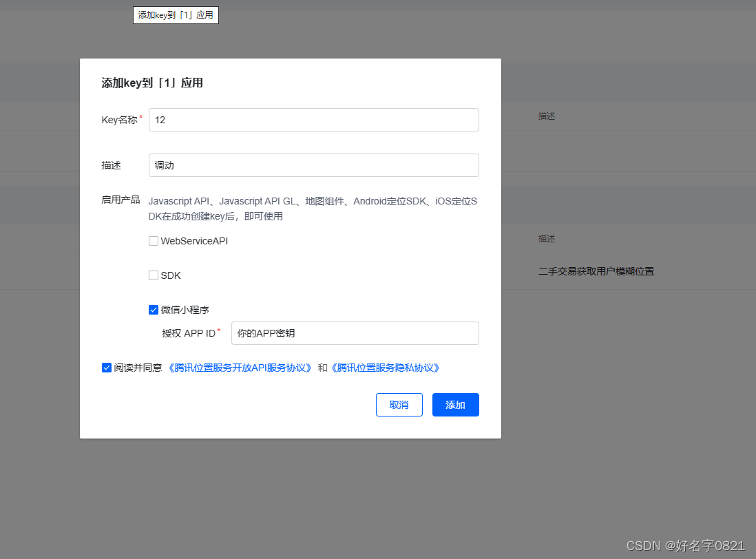Click the 启用产品 label text
The image size is (756, 559).
pos(120,199)
